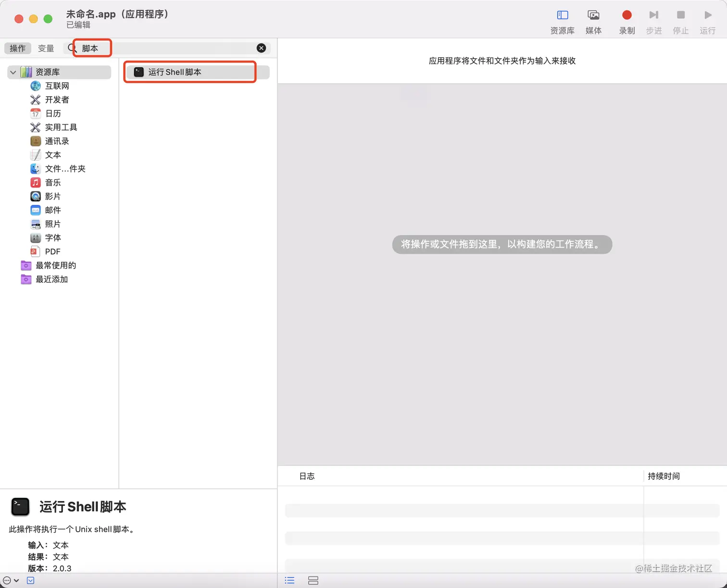Click the 日历 calendar icon
This screenshot has height=588, width=727.
[36, 113]
